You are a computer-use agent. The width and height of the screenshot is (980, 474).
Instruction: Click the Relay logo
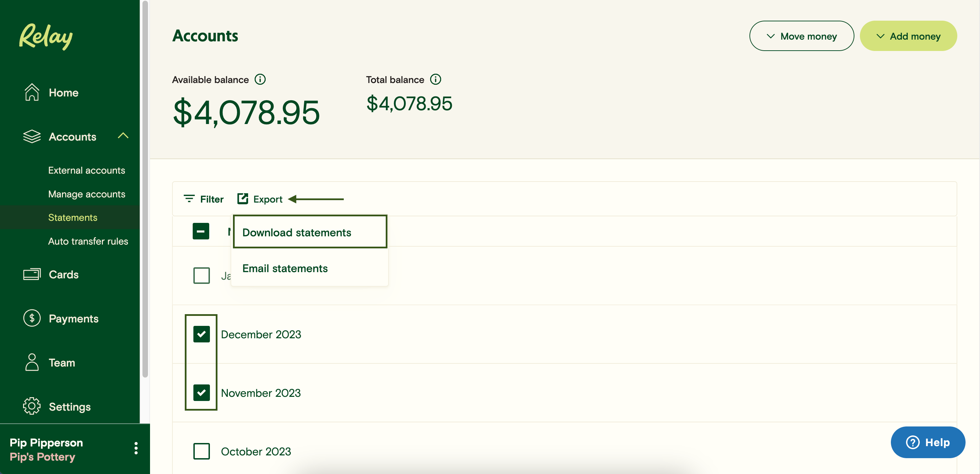pyautogui.click(x=45, y=36)
